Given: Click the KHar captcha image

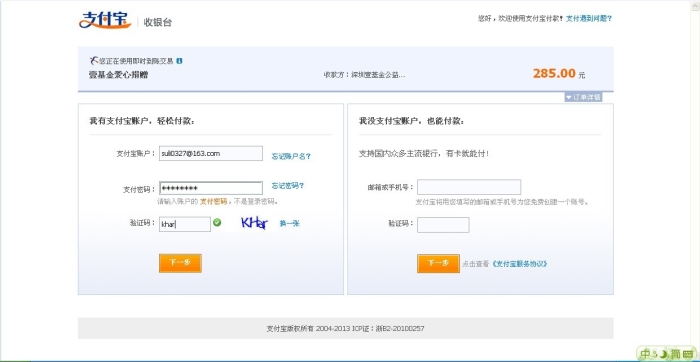Looking at the screenshot, I should click(x=254, y=222).
